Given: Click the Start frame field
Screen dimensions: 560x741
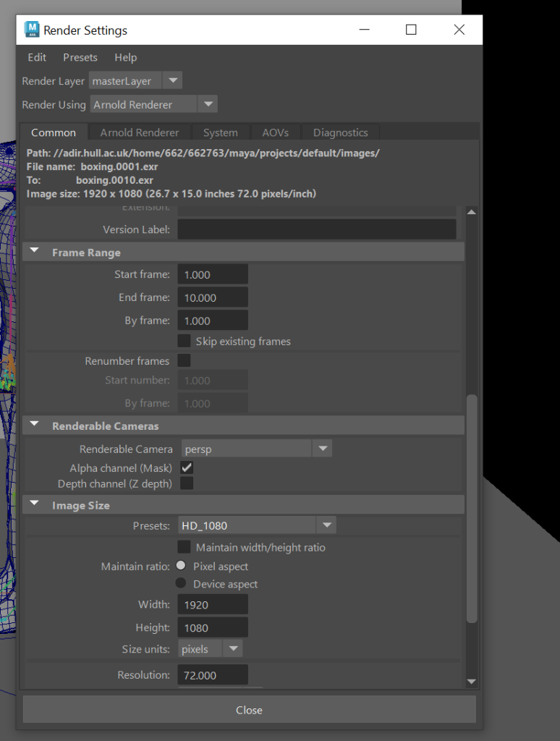Looking at the screenshot, I should (x=213, y=274).
